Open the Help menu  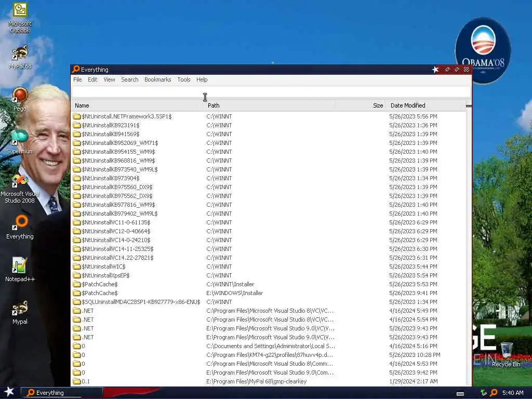[202, 79]
